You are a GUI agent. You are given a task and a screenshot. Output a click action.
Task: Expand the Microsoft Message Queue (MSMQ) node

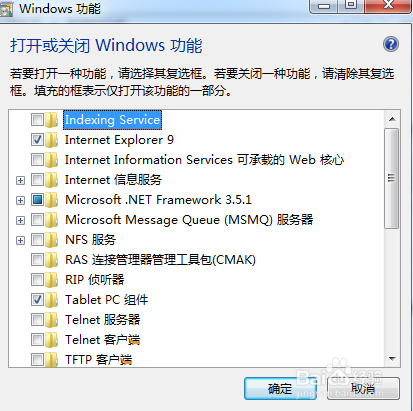click(x=21, y=220)
